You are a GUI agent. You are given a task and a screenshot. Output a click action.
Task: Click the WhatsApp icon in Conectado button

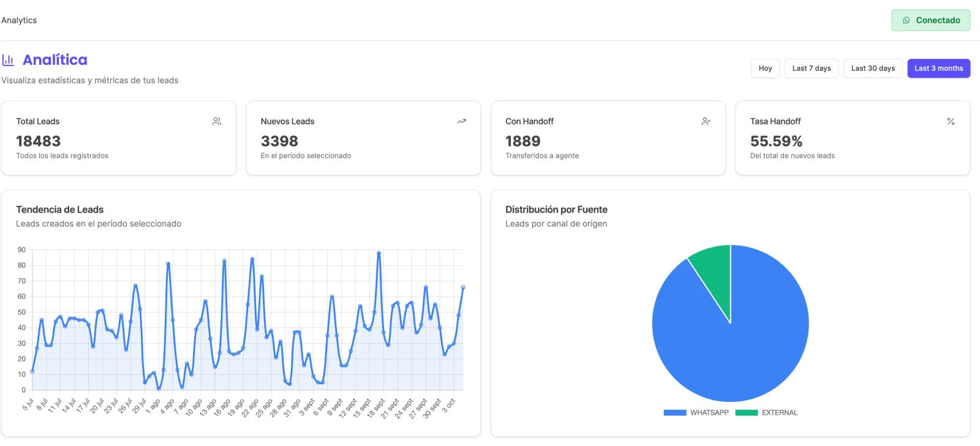coord(907,20)
